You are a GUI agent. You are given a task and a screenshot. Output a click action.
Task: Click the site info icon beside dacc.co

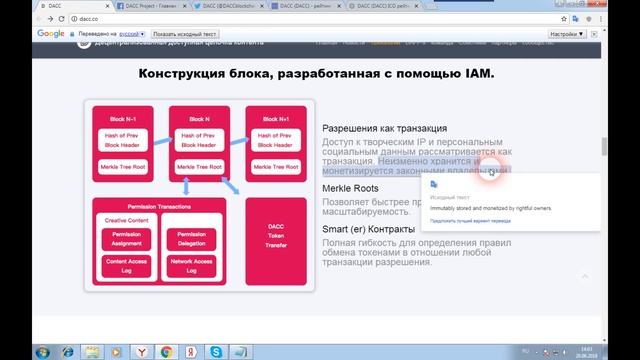(x=74, y=19)
